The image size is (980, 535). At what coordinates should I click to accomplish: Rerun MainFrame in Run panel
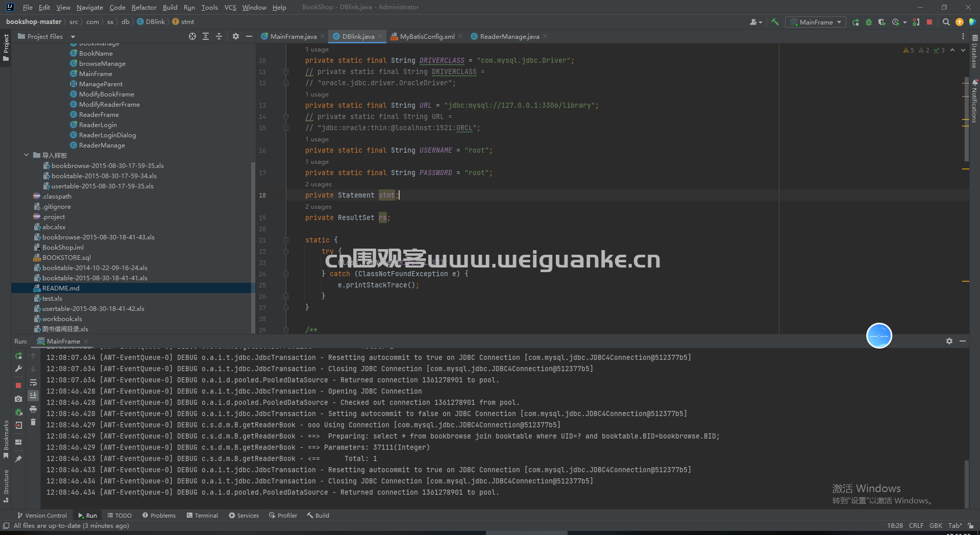pos(18,356)
